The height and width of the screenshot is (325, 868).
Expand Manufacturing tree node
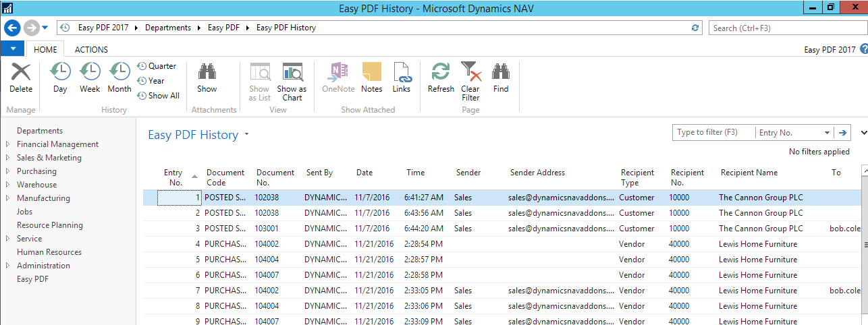pos(7,198)
